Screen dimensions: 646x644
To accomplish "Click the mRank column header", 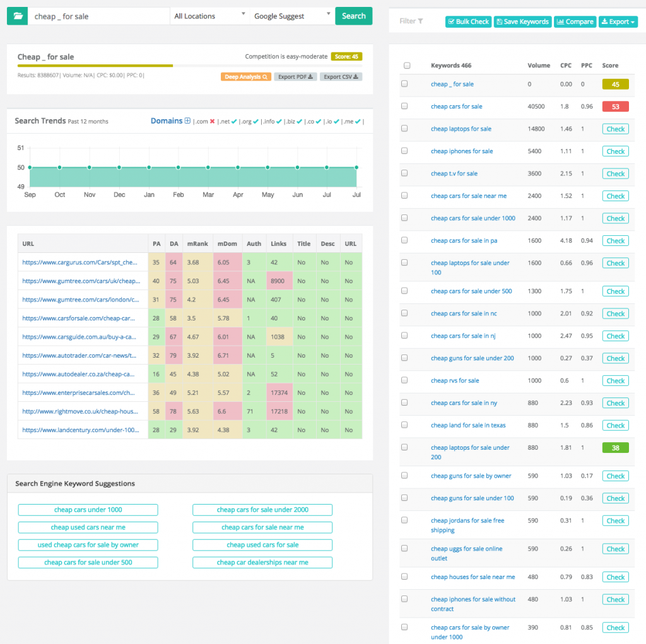I will (x=197, y=243).
